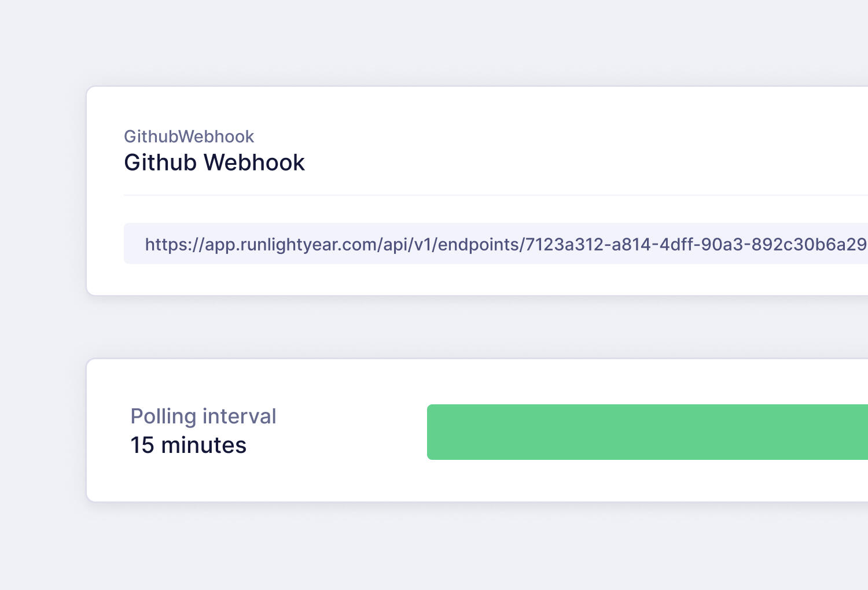
Task: Click the large "Github Webhook" heading
Action: point(214,163)
